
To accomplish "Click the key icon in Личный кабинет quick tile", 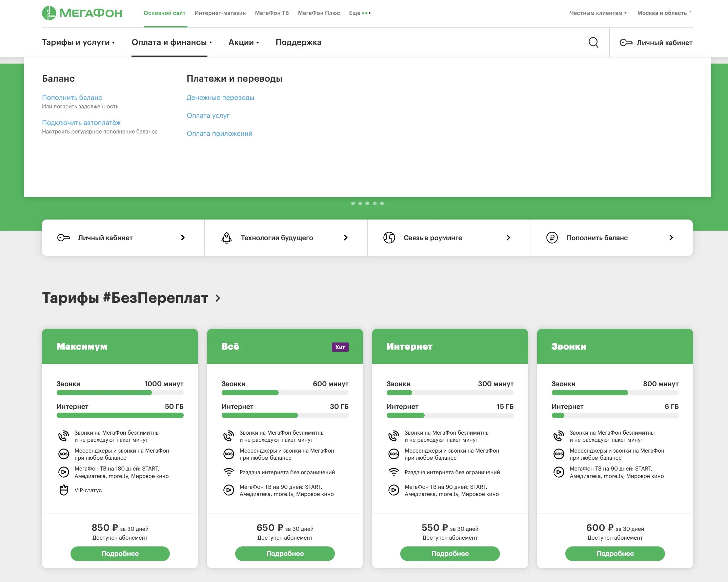I will coord(64,237).
